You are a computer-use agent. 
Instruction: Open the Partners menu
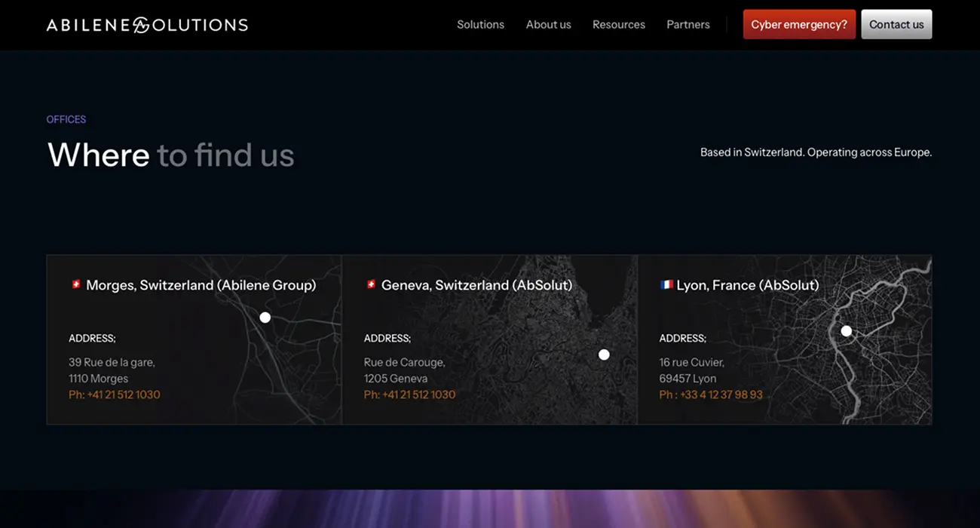(x=688, y=25)
